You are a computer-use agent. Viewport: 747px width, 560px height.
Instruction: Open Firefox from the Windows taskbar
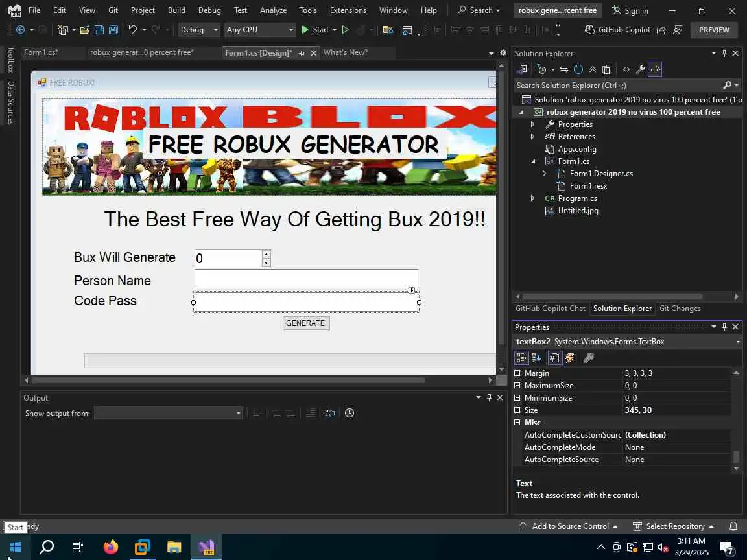[110, 546]
